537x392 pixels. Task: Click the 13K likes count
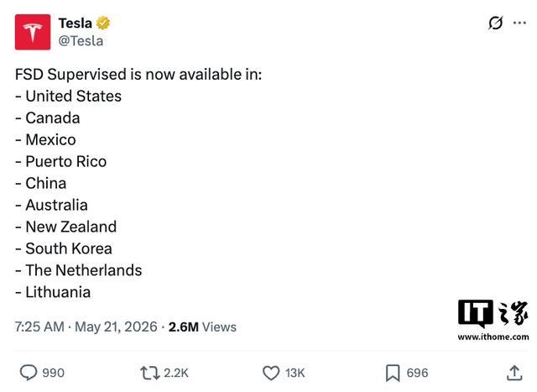coord(295,373)
